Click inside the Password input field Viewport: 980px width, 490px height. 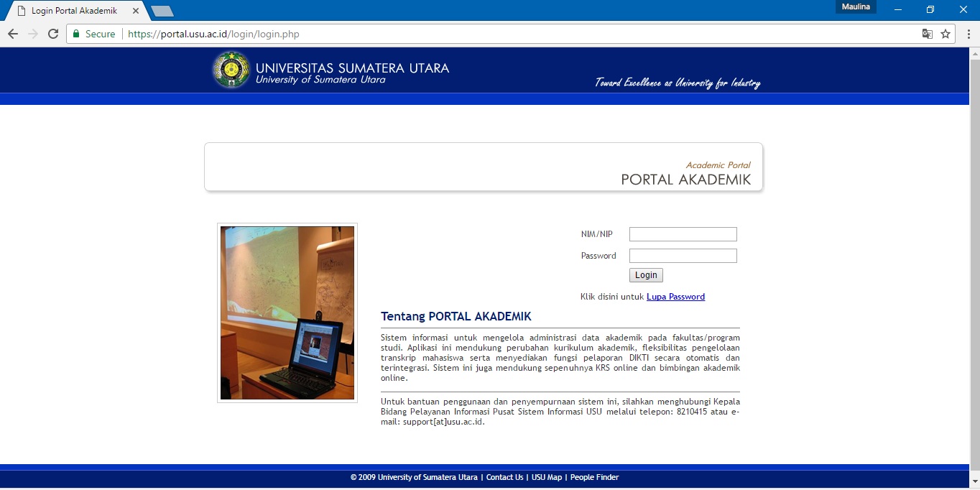[x=682, y=255]
